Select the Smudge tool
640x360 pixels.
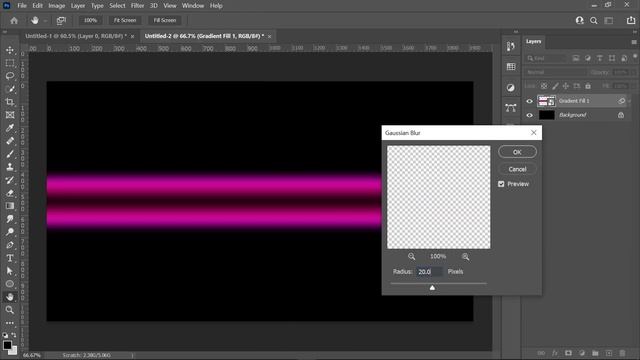tap(10, 219)
